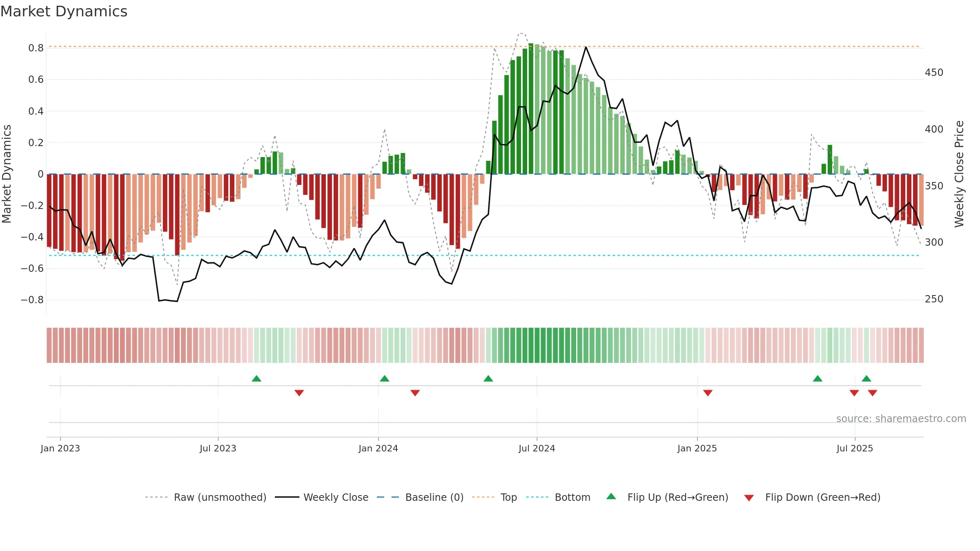Click the 0.2 left axis tick label
This screenshot has height=551, width=980.
click(36, 142)
